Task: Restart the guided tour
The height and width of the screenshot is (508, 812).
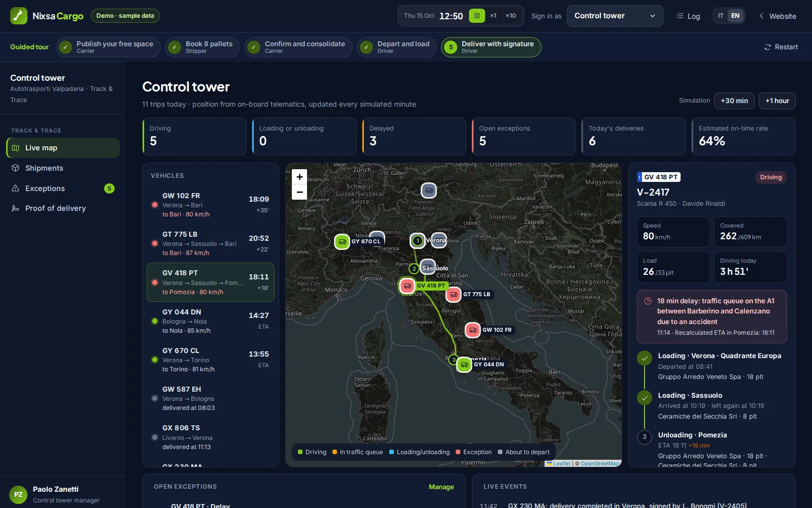Action: [x=781, y=47]
